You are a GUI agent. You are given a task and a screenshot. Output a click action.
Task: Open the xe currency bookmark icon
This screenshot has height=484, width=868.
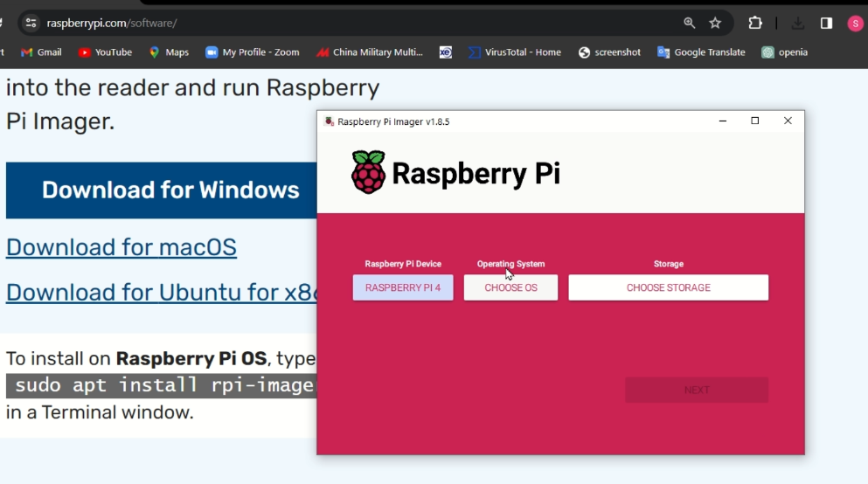(x=446, y=52)
